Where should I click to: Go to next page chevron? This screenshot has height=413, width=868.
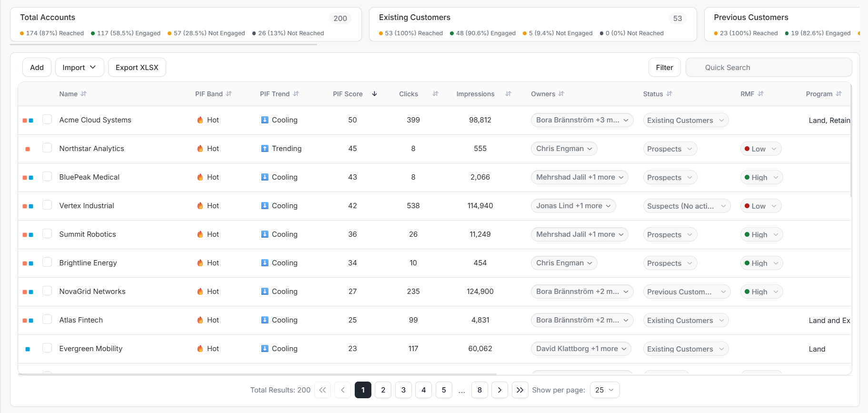point(499,390)
